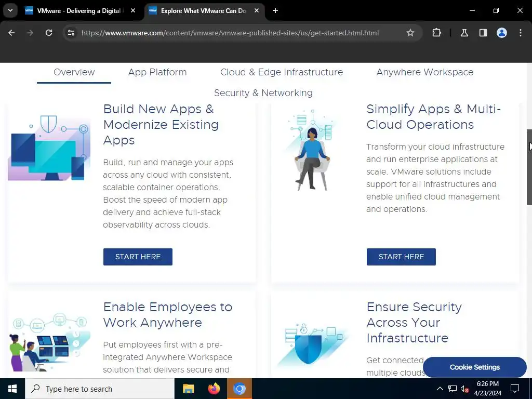Open the tab search dropdown arrow
Image resolution: width=532 pixels, height=399 pixels.
click(x=10, y=10)
